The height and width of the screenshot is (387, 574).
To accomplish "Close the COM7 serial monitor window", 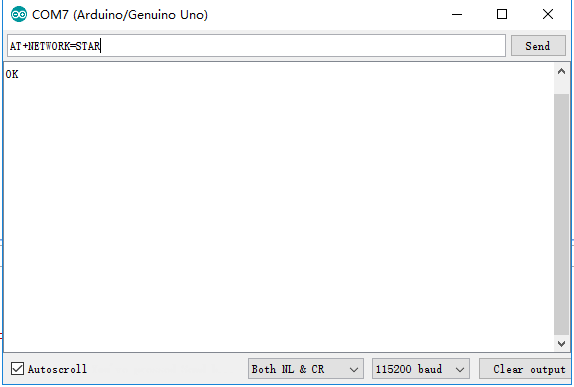I will [548, 15].
